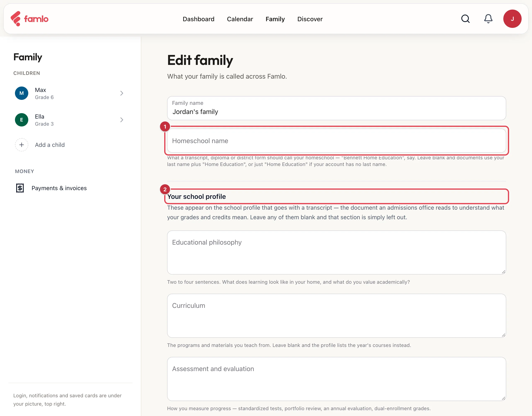532x416 pixels.
Task: Open notifications bell
Action: (488, 19)
